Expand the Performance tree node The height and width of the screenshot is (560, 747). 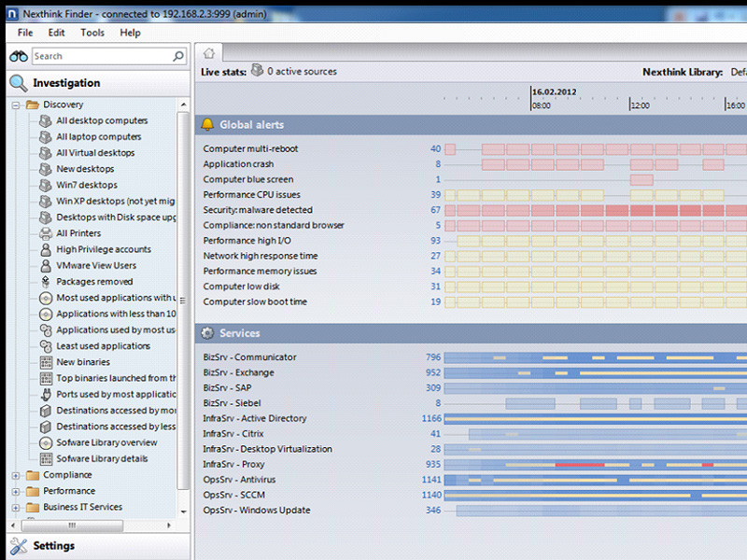point(16,492)
